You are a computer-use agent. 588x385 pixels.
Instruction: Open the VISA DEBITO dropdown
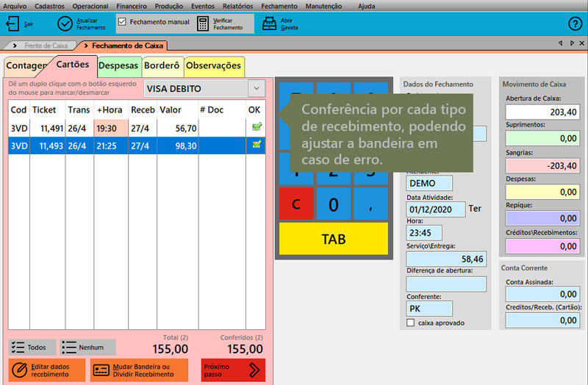pos(257,88)
